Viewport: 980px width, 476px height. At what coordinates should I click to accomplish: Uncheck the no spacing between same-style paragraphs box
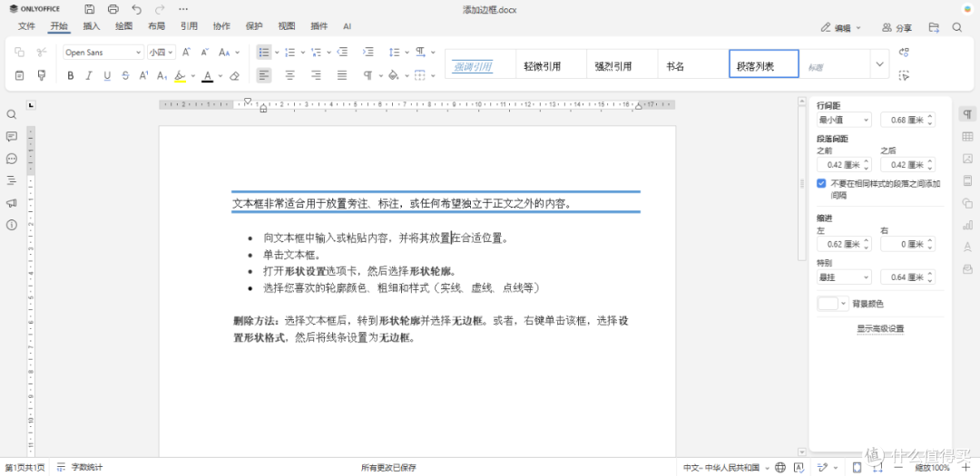(x=821, y=184)
